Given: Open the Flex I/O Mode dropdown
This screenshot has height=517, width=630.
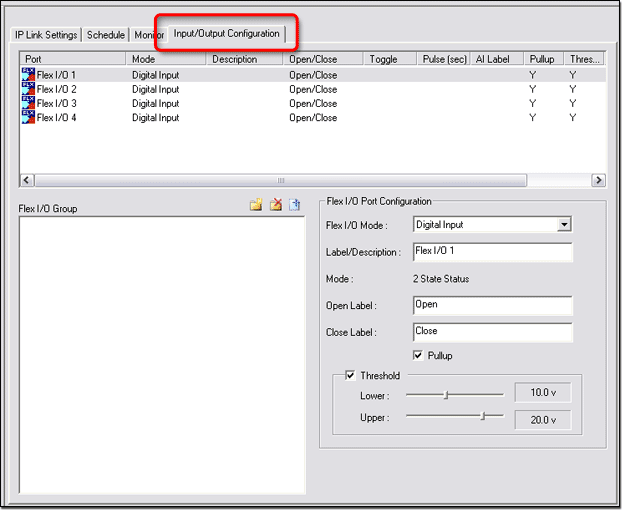Looking at the screenshot, I should 564,225.
